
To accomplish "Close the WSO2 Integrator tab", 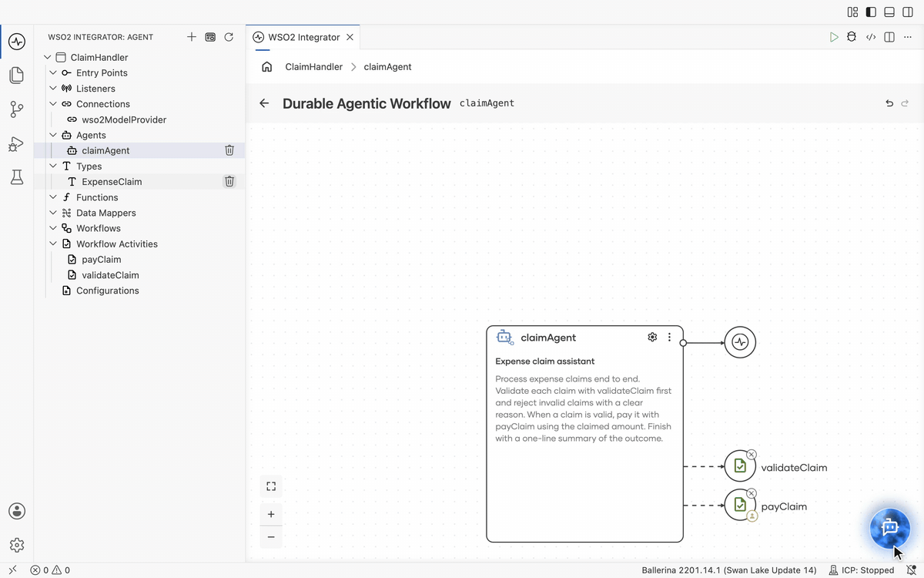I will [x=350, y=37].
